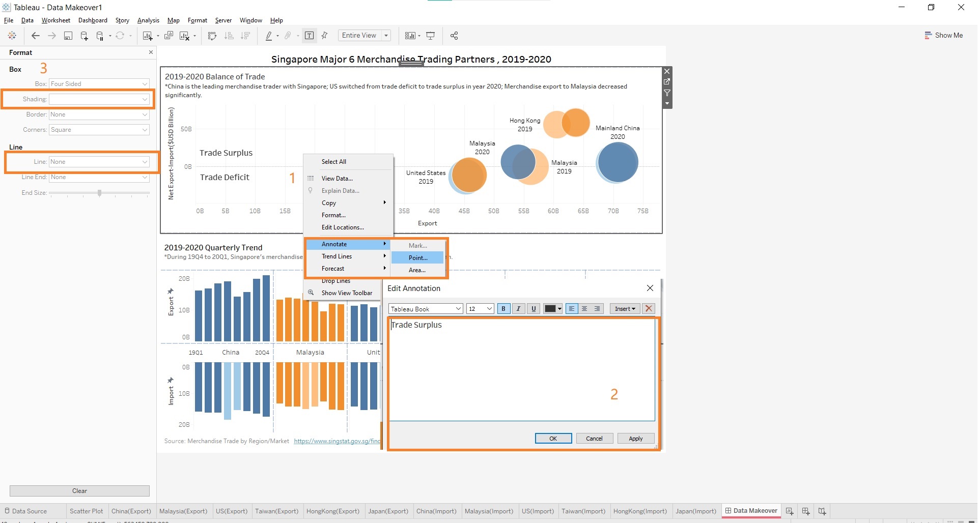Screen dimensions: 980x523
Task: Click the Swap Rows and Columns icon
Action: (x=213, y=36)
